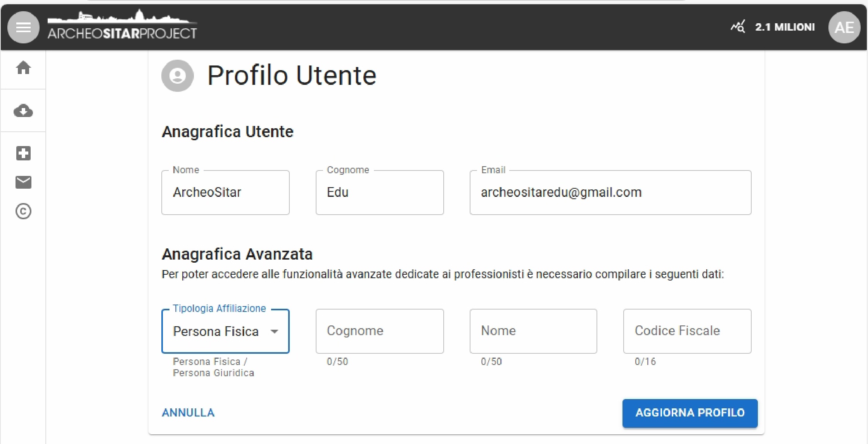The width and height of the screenshot is (868, 444).
Task: Click the copyright sidebar icon
Action: click(x=23, y=211)
